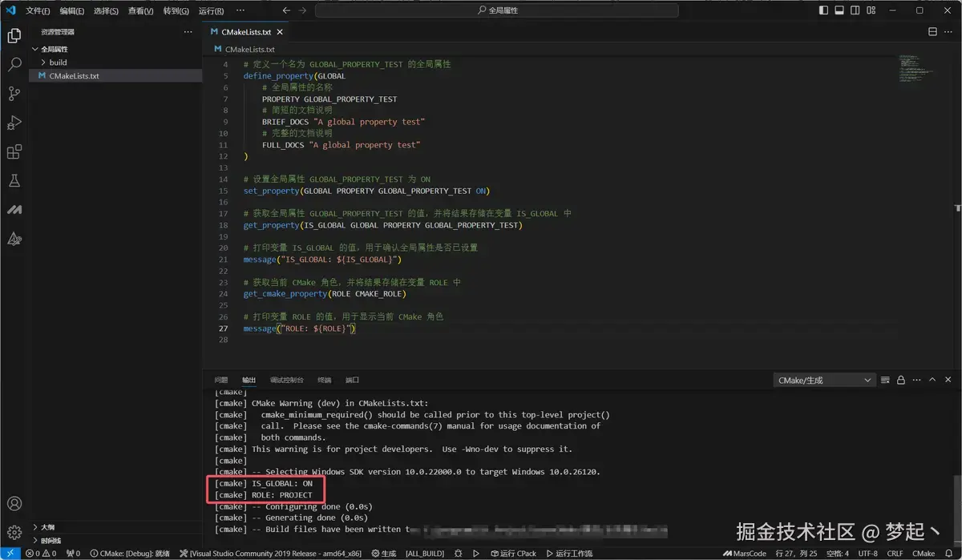This screenshot has width=962, height=560.
Task: Open the Search view in activity bar
Action: click(x=14, y=64)
